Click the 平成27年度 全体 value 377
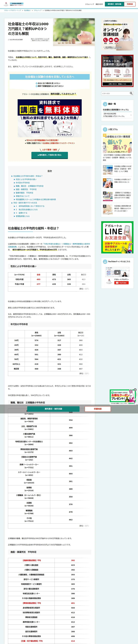Image resolution: width=138 pixels, height=644 pixels. coord(38,284)
